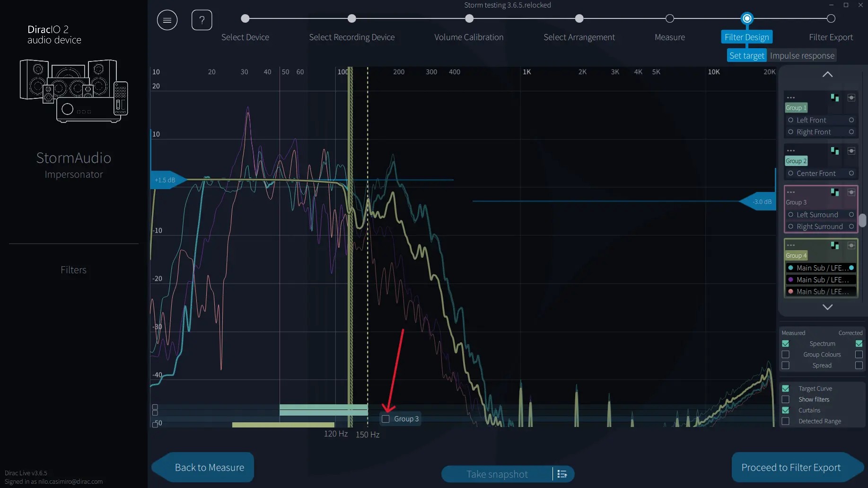Enable Detected Range checkbox
Image resolution: width=868 pixels, height=488 pixels.
coord(786,421)
